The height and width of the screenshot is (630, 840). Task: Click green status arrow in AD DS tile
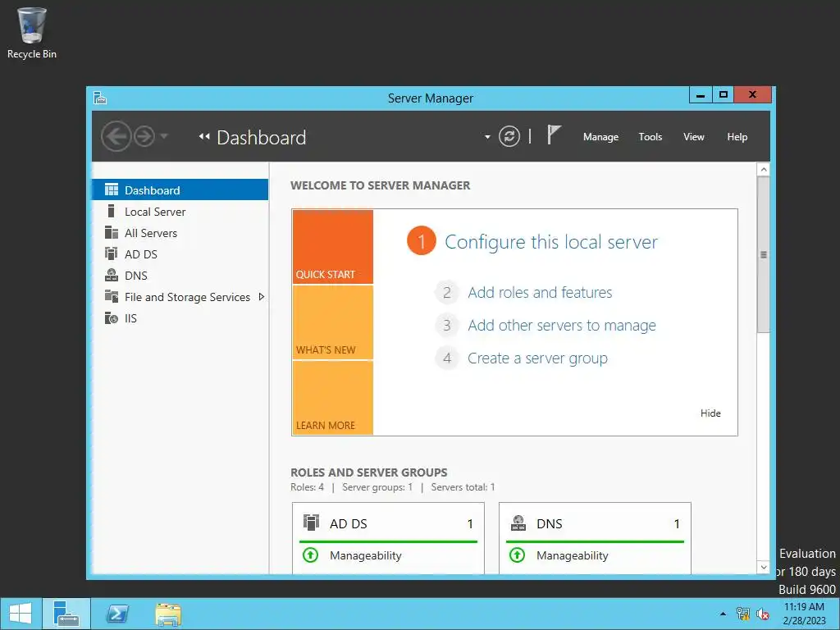pos(310,555)
